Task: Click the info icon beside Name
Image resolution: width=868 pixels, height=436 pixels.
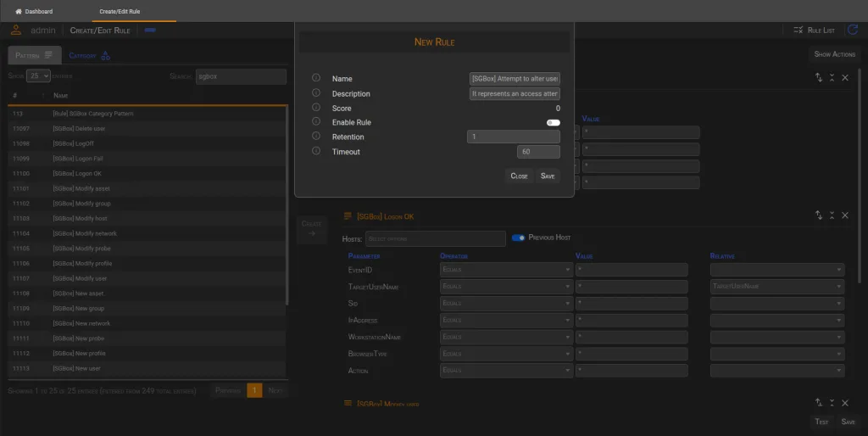Action: point(316,78)
